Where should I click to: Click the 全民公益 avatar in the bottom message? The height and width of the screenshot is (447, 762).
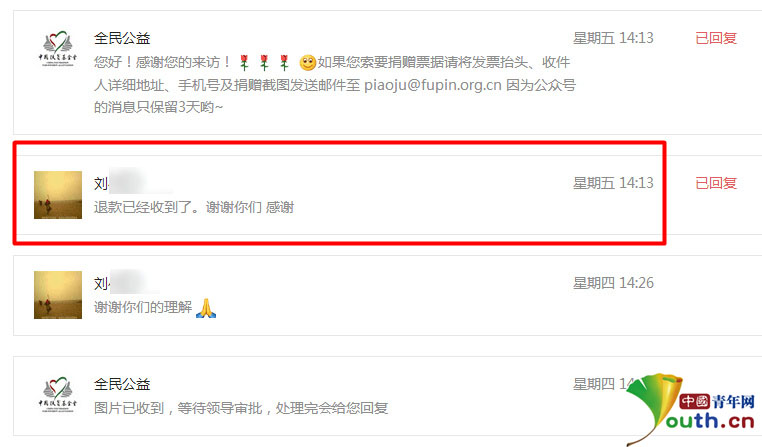tap(58, 395)
